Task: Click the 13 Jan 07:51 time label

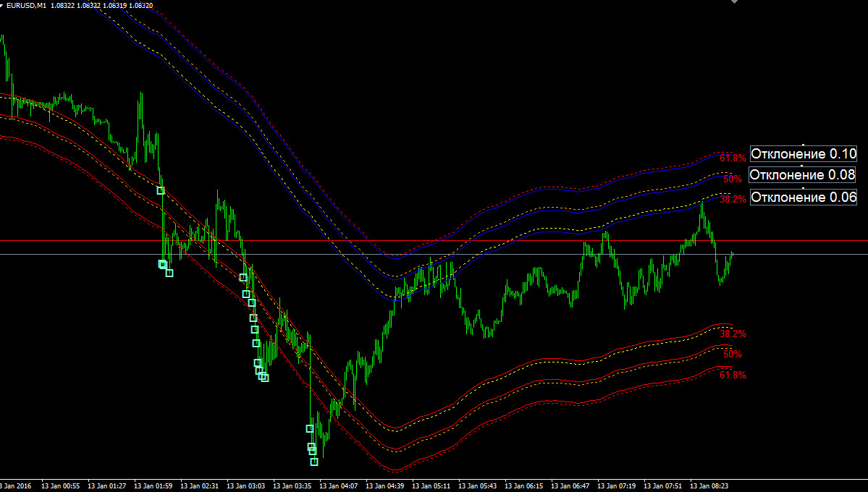Action: tap(662, 486)
